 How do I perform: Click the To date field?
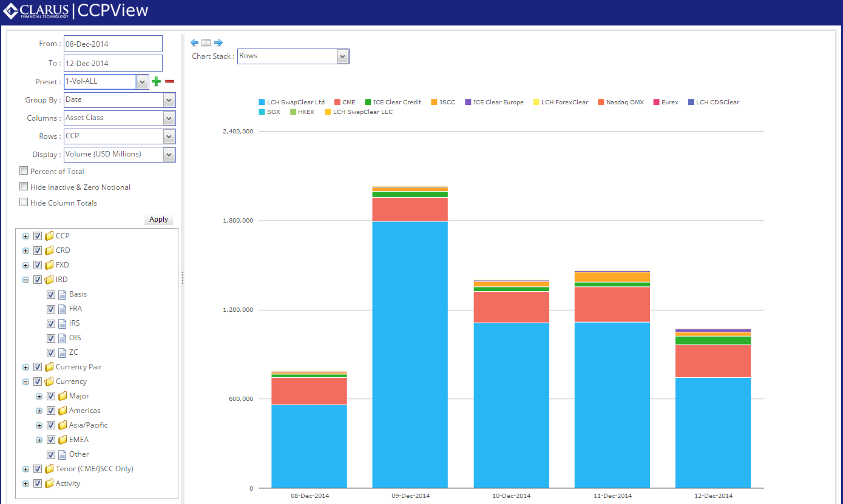[x=113, y=63]
